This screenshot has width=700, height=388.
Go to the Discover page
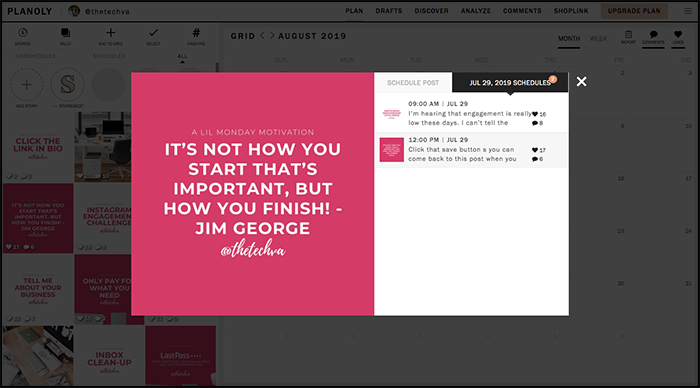point(431,11)
